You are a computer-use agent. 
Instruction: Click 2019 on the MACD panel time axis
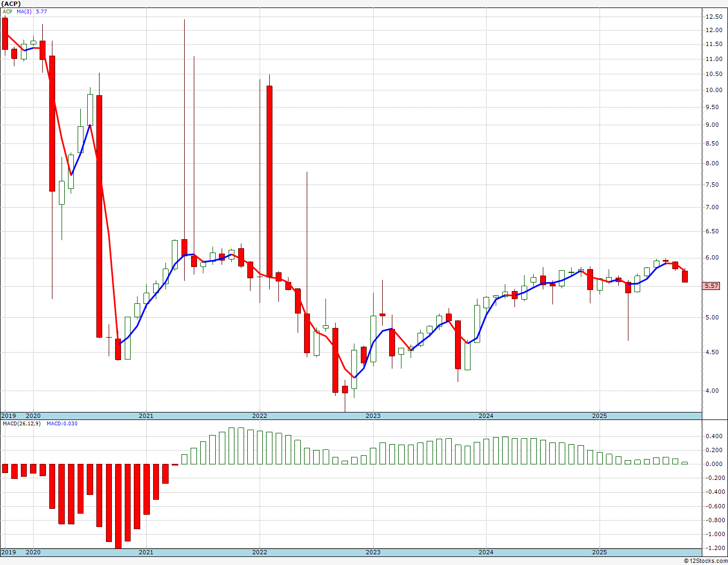(x=8, y=552)
